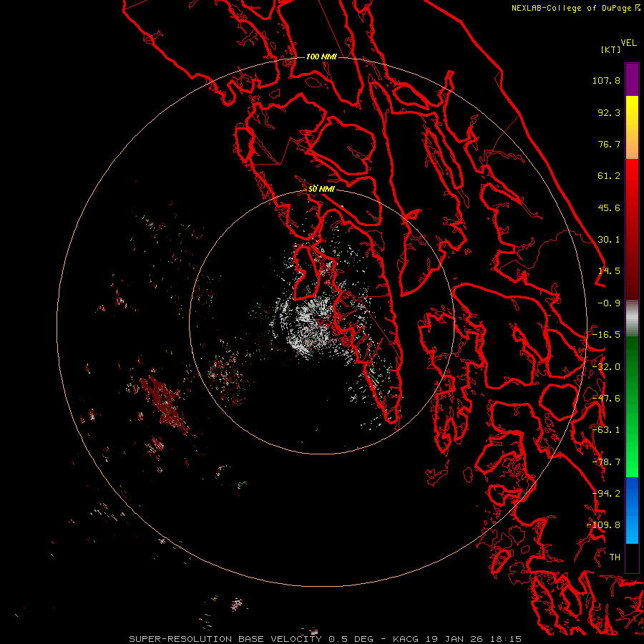The height and width of the screenshot is (644, 644).
Task: Click the 92.3 legend value
Action: [609, 112]
